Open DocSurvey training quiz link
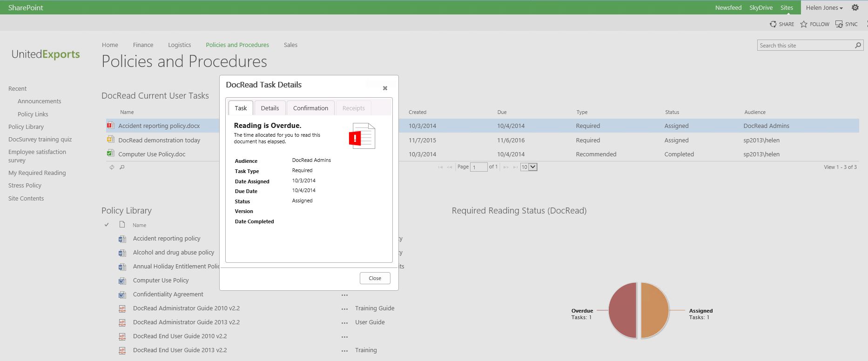The image size is (868, 361). (40, 139)
